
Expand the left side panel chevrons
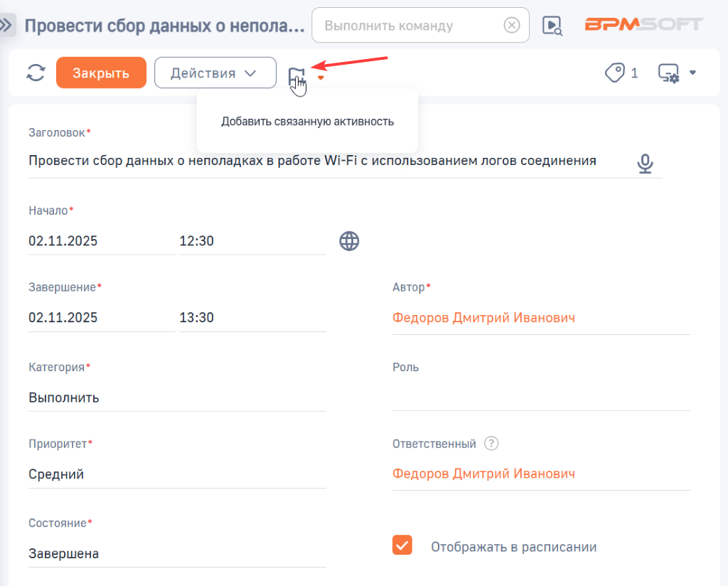[x=6, y=25]
